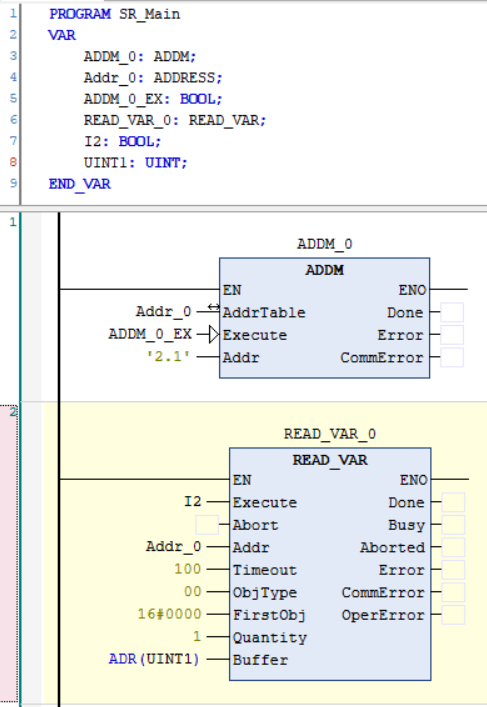The height and width of the screenshot is (707, 487).
Task: Select rung number 2 in the ladder margin
Action: coord(13,411)
